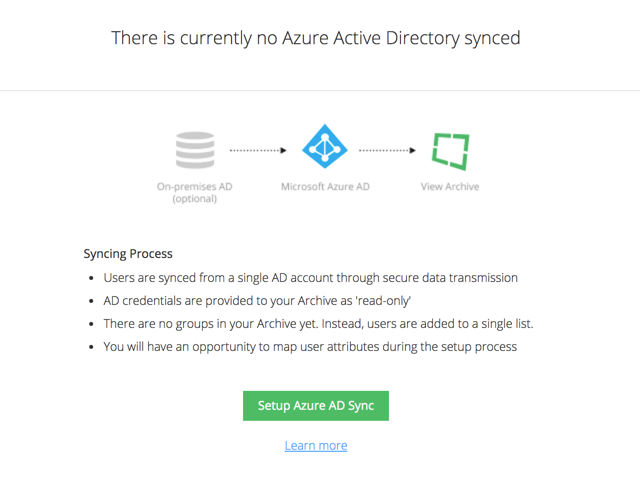Click the bullet about mapping user attributes
Screen dimensions: 640x480
[x=310, y=347]
